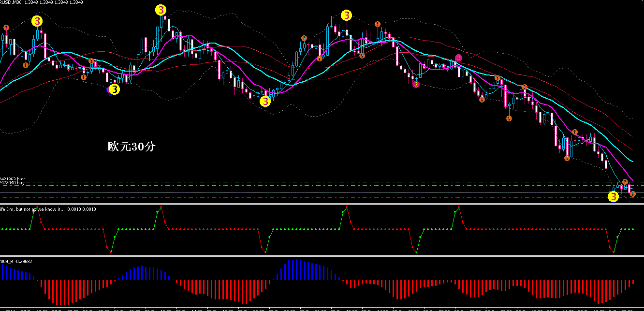Screen dimensions: 644x311
Task: Select the magenta 2 marker below the candles
Action: click(416, 84)
